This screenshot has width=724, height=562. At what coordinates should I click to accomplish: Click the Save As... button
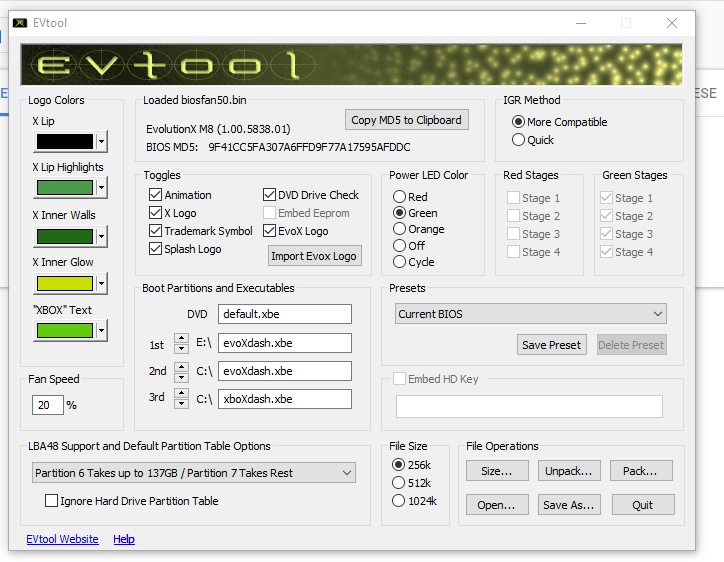(x=569, y=505)
